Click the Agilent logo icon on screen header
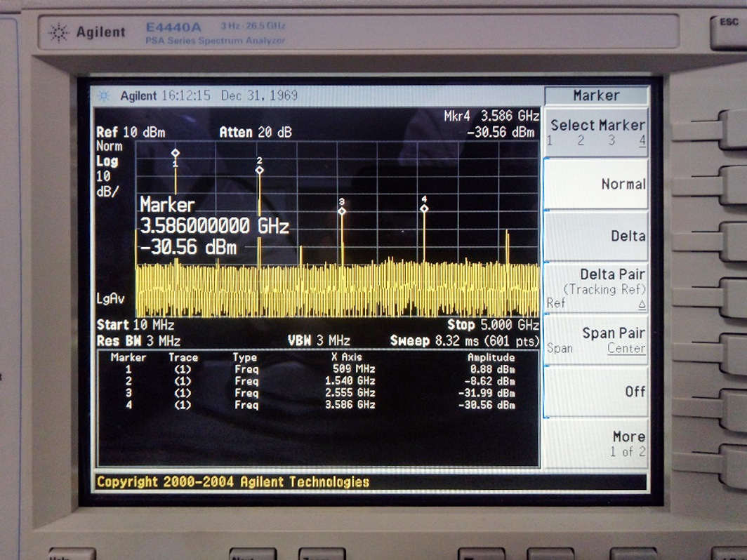Screen dimensions: 747x560 pyautogui.click(x=103, y=95)
